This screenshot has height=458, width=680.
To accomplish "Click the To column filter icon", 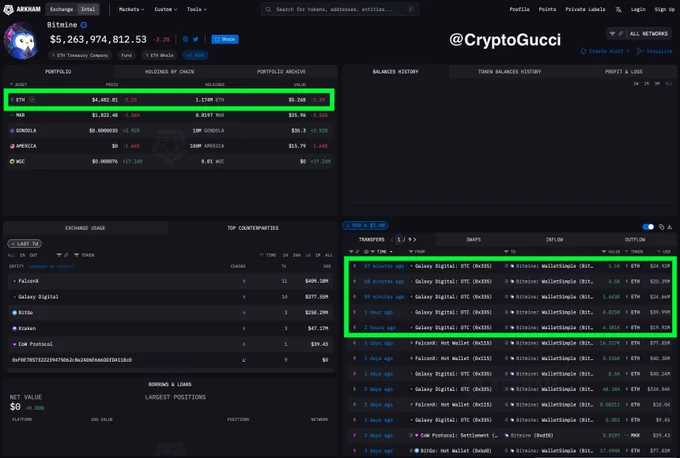I will [x=506, y=252].
